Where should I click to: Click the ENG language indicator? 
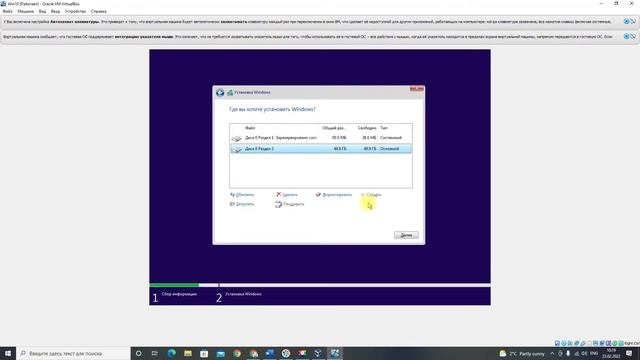594,353
